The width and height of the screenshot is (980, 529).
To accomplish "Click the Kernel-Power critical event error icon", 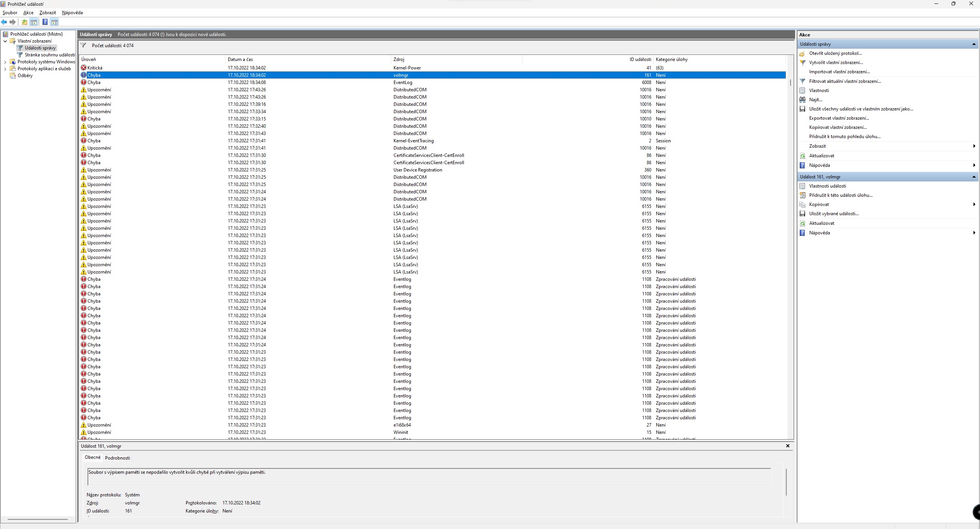I will [84, 68].
